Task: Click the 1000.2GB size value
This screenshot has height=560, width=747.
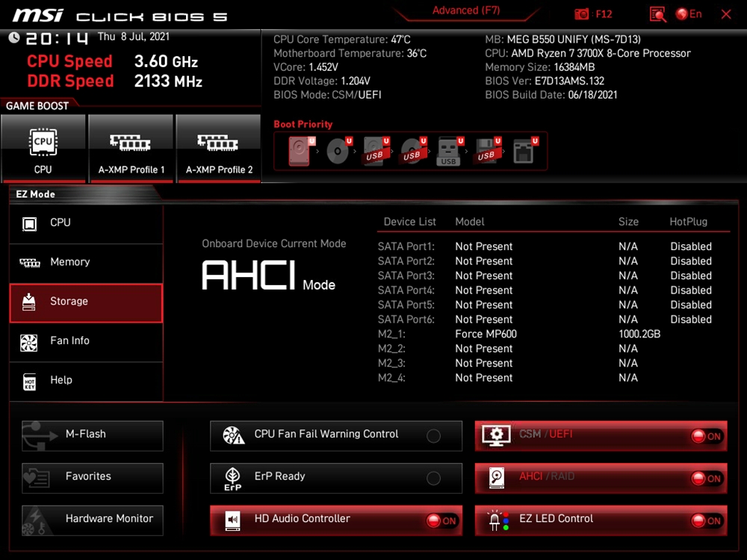Action: pyautogui.click(x=639, y=335)
